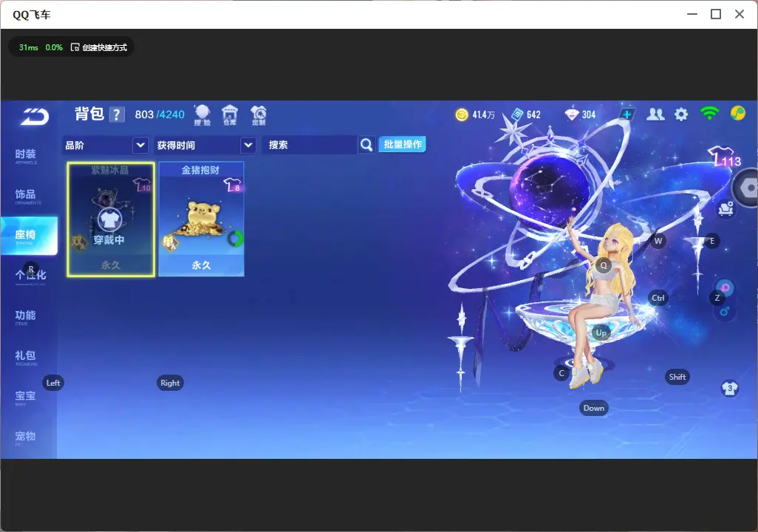The width and height of the screenshot is (758, 532).
Task: Open the 定制 customization icon
Action: [259, 115]
